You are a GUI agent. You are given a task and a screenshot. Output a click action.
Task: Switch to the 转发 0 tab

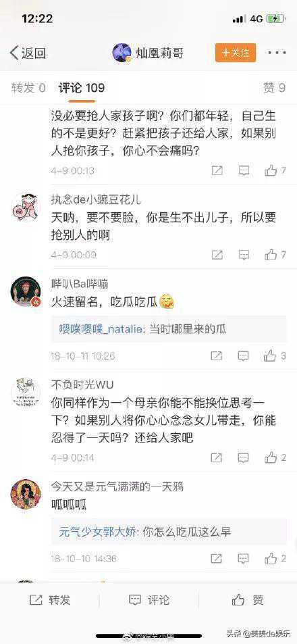click(x=28, y=88)
